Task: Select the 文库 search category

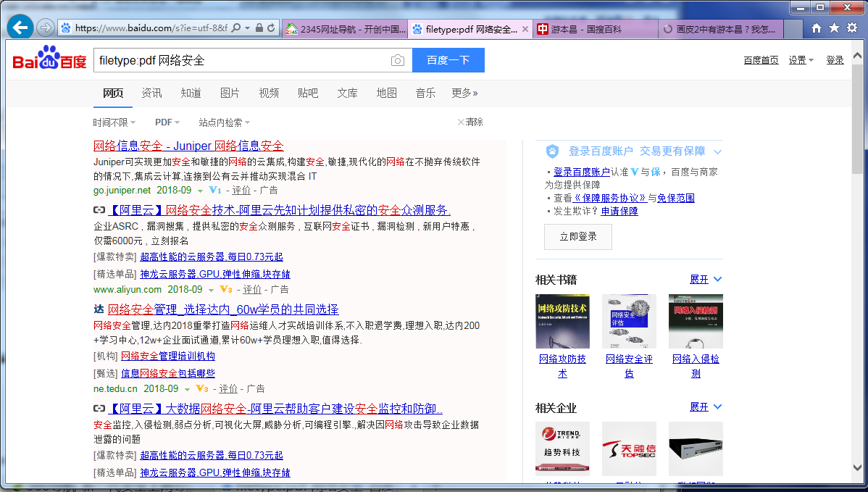Action: tap(347, 93)
